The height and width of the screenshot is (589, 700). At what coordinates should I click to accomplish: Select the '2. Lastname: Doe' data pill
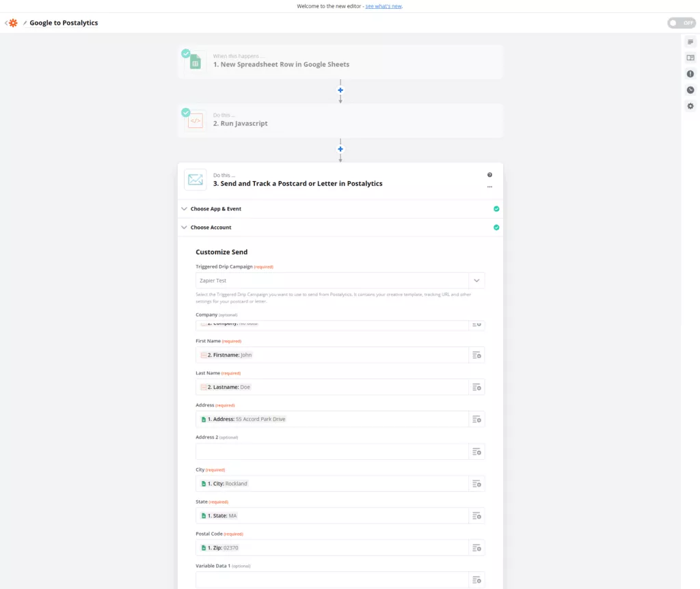coord(226,387)
